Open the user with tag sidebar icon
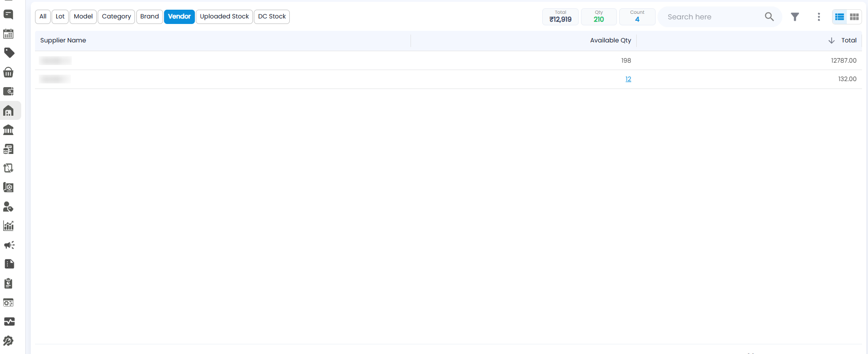Screen dimensions: 868x354 tap(8, 206)
